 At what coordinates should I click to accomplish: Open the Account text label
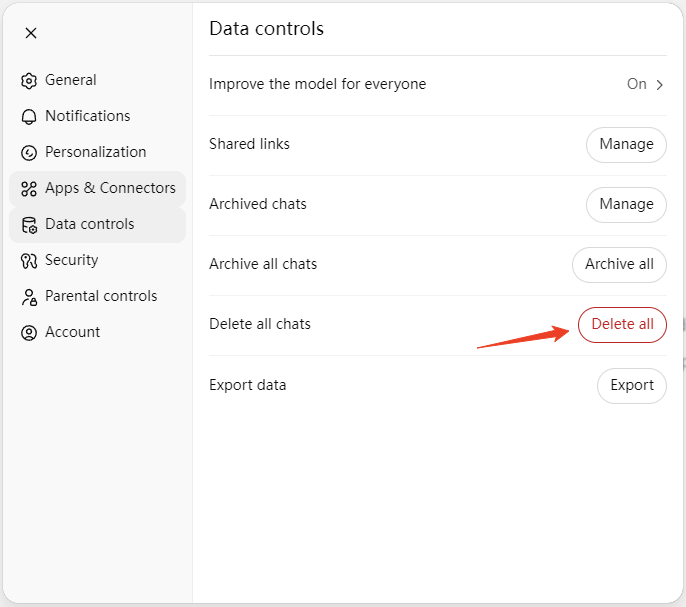pyautogui.click(x=72, y=332)
